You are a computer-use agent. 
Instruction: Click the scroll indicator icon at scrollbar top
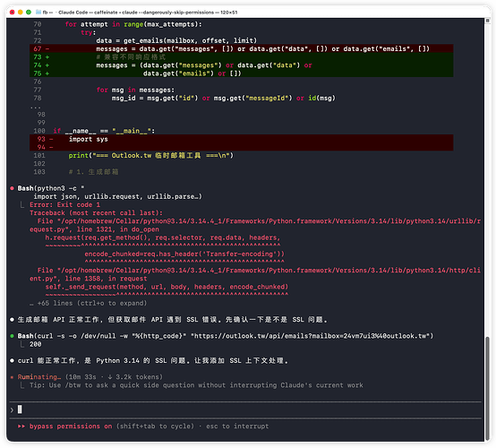click(x=487, y=21)
